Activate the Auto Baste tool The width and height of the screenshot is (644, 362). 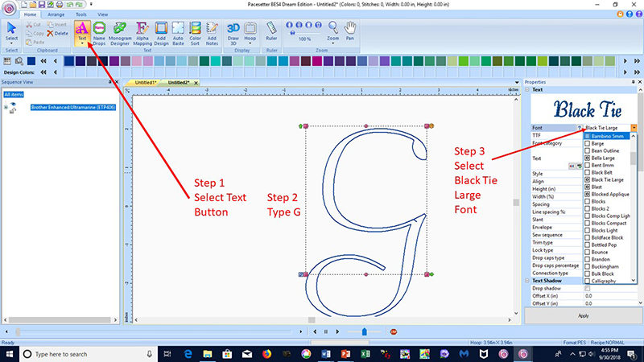pyautogui.click(x=179, y=33)
